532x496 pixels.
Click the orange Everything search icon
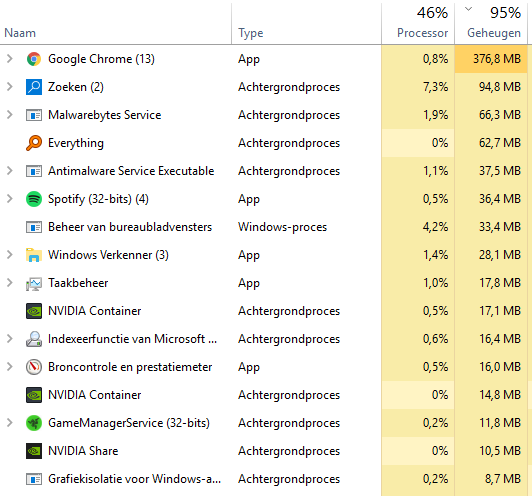click(x=34, y=143)
